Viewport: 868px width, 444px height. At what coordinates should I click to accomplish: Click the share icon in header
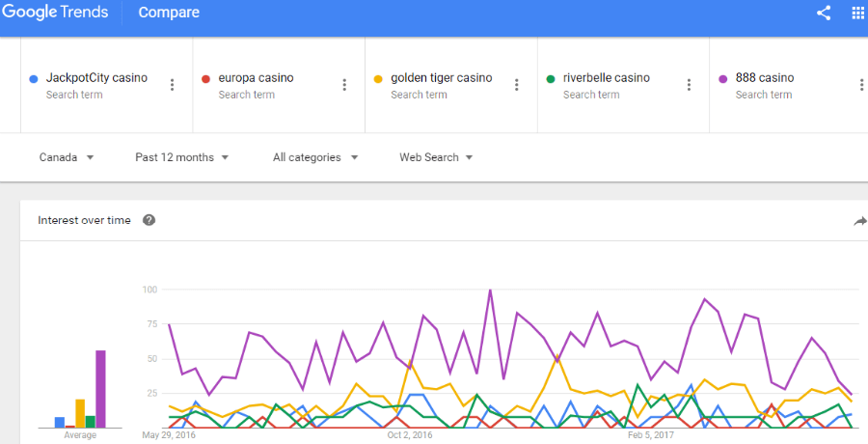824,13
